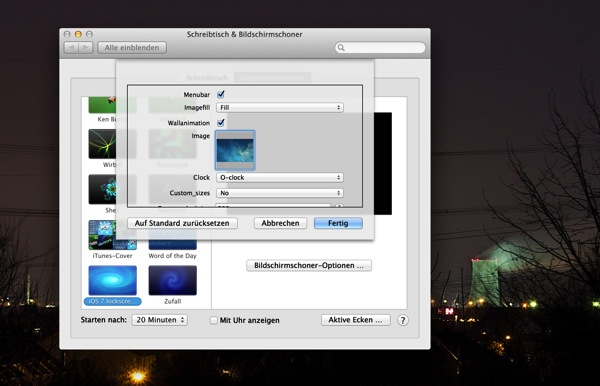Image resolution: width=600 pixels, height=386 pixels.
Task: Go forward with the right arrow toolbar button
Action: tap(85, 47)
